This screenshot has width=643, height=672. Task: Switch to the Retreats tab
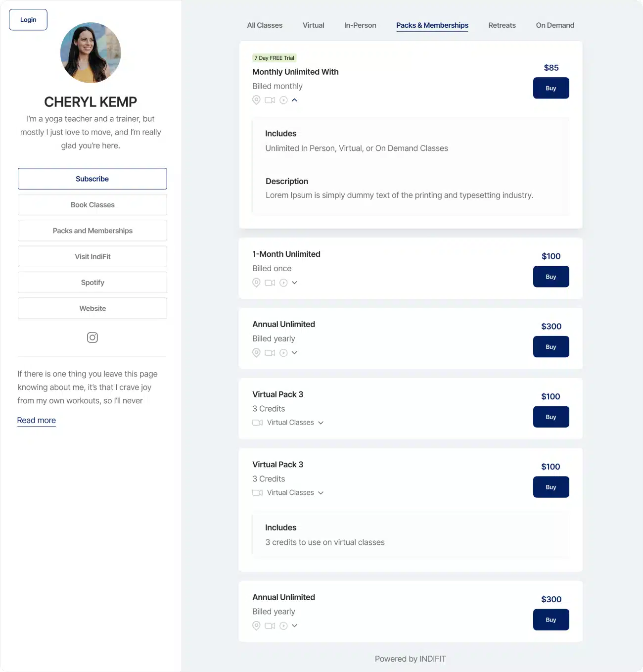click(x=502, y=25)
